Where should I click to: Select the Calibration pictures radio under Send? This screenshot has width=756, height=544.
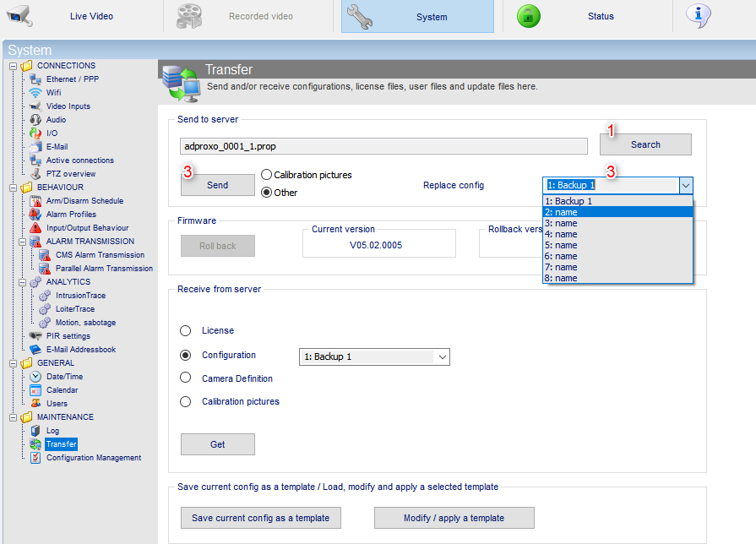point(266,175)
